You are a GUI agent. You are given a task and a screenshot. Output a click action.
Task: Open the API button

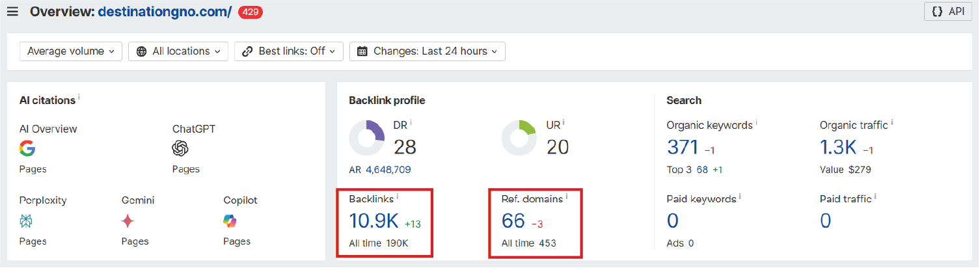(x=948, y=12)
